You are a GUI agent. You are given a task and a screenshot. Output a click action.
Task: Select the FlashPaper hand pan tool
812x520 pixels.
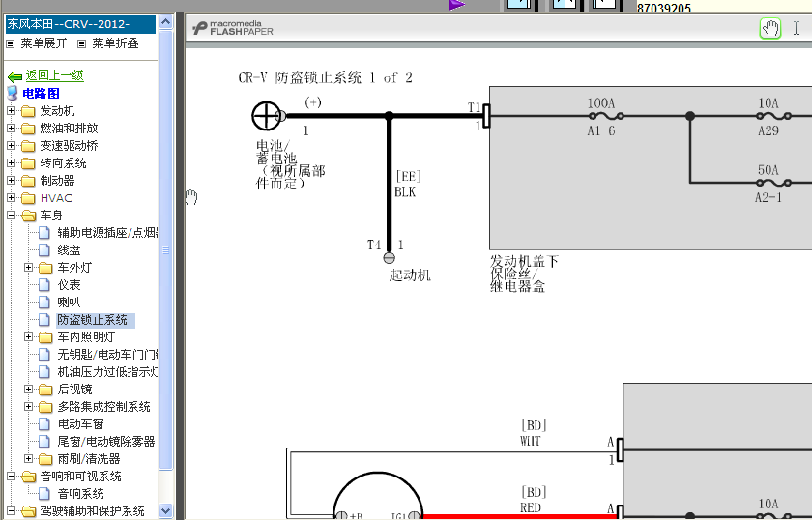click(x=770, y=28)
